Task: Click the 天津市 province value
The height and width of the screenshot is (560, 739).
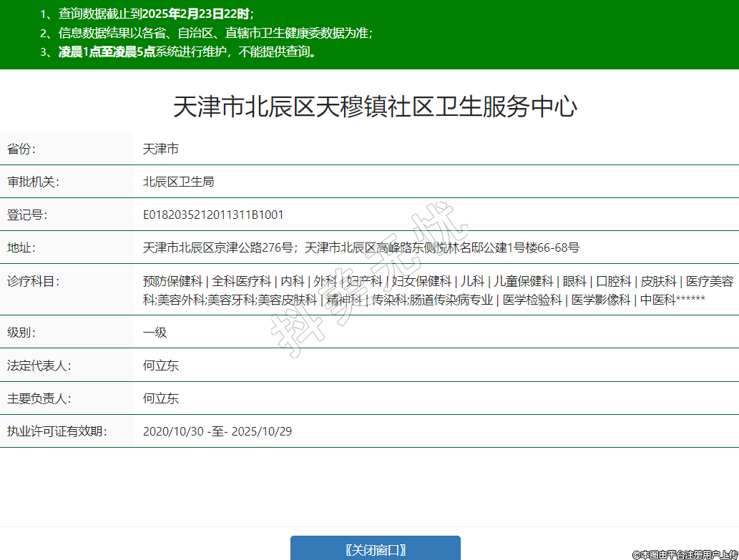Action: coord(160,149)
